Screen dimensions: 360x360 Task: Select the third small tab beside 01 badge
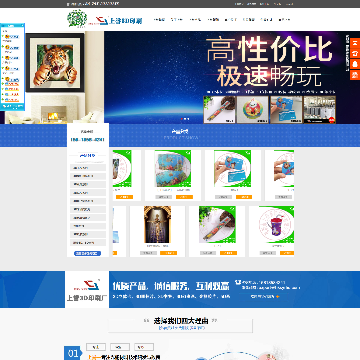[x=144, y=347]
